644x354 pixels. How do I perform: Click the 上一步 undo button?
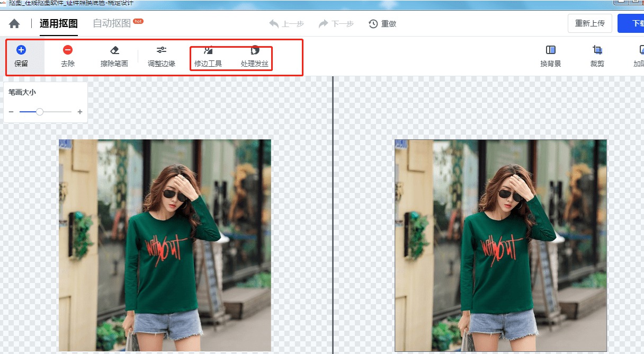(x=286, y=24)
